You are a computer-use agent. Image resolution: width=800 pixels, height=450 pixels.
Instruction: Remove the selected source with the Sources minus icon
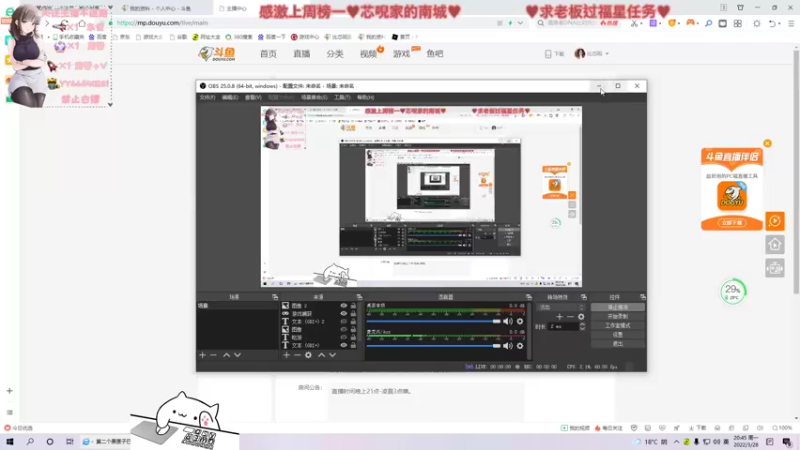click(297, 355)
